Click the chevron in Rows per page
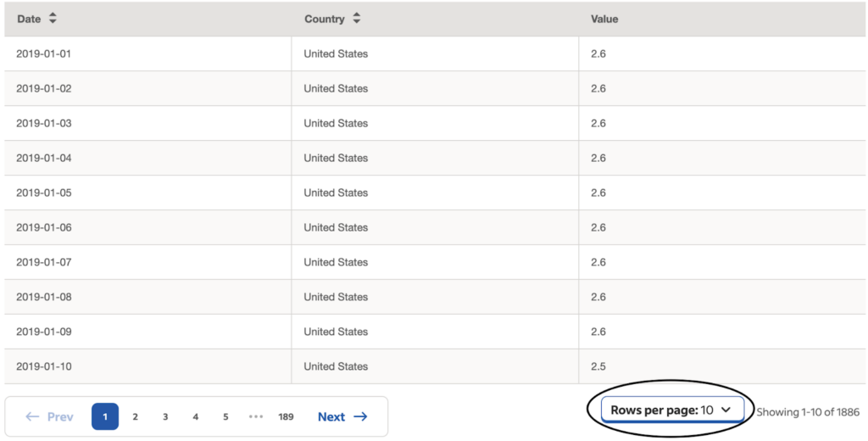868x441 pixels. (x=726, y=410)
